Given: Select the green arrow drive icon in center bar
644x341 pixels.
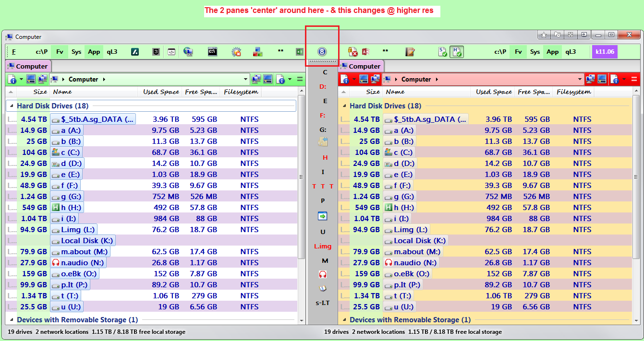Looking at the screenshot, I should pyautogui.click(x=323, y=216).
